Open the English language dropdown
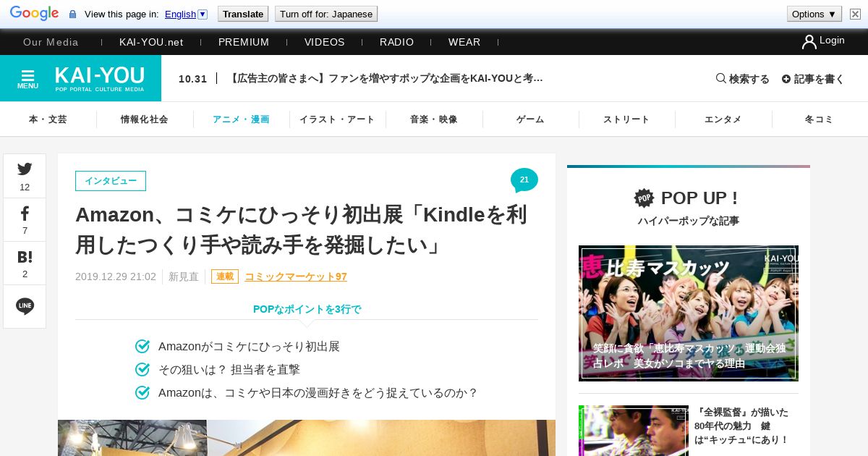This screenshot has width=868, height=456. click(x=186, y=14)
